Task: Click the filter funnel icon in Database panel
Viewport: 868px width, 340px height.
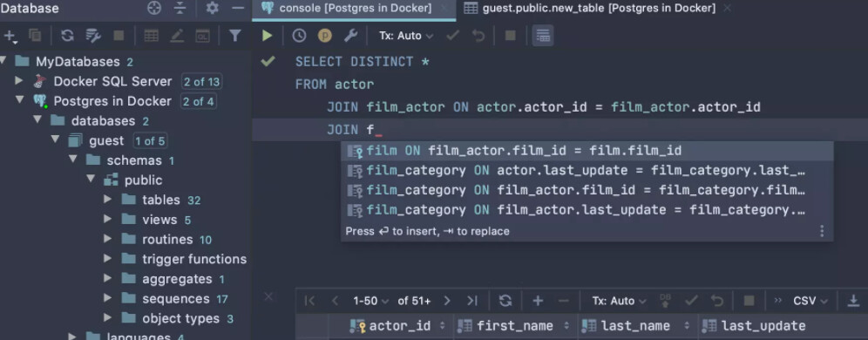Action: point(235,36)
